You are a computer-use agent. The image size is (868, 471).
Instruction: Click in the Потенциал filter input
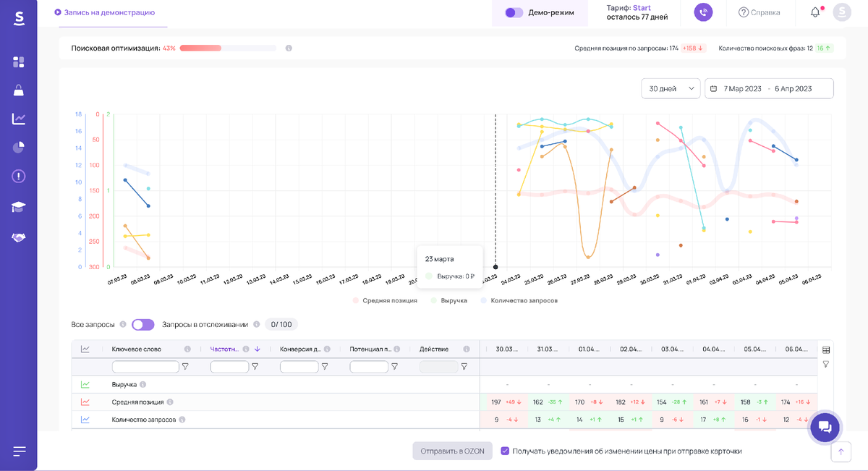369,367
